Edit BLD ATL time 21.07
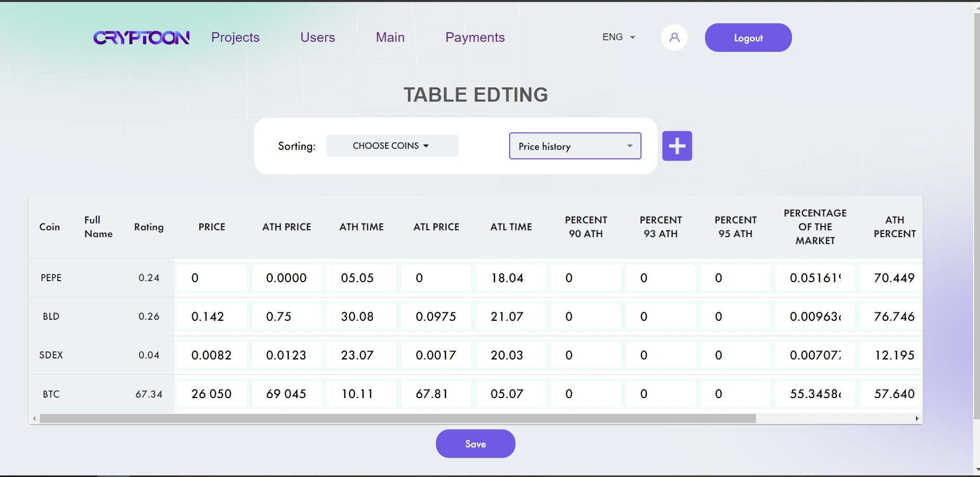 click(x=511, y=317)
